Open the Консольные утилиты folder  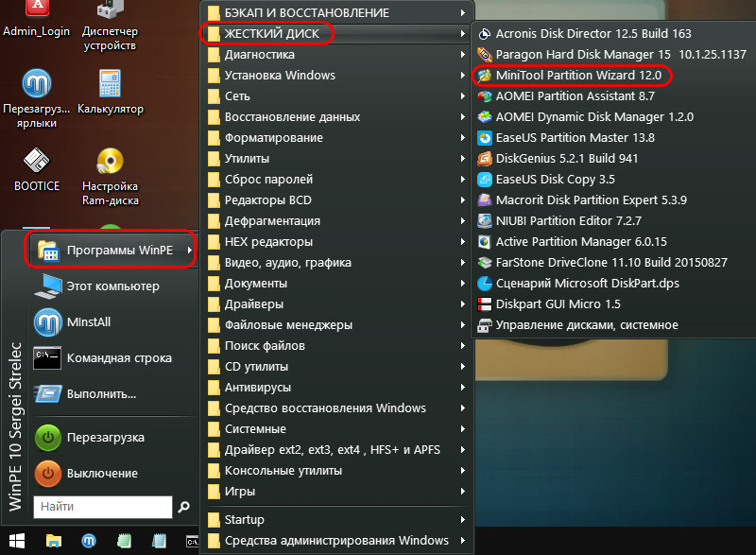coord(337,471)
